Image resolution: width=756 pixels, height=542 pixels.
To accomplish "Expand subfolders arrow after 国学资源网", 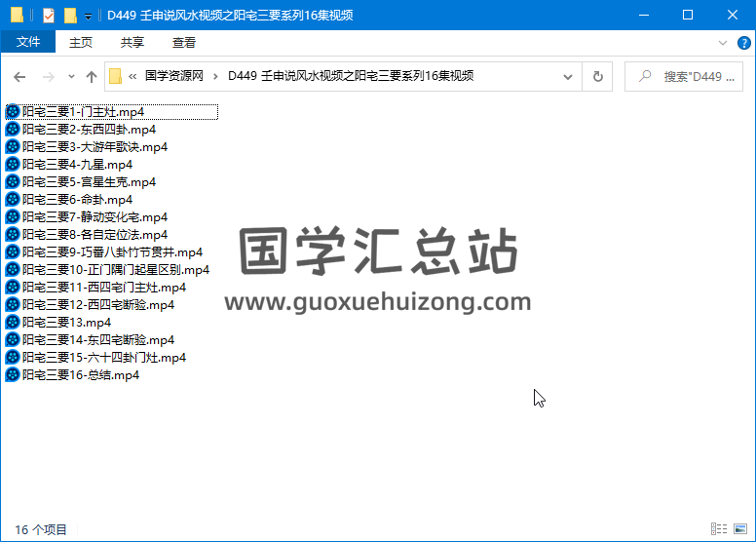I will tap(215, 76).
